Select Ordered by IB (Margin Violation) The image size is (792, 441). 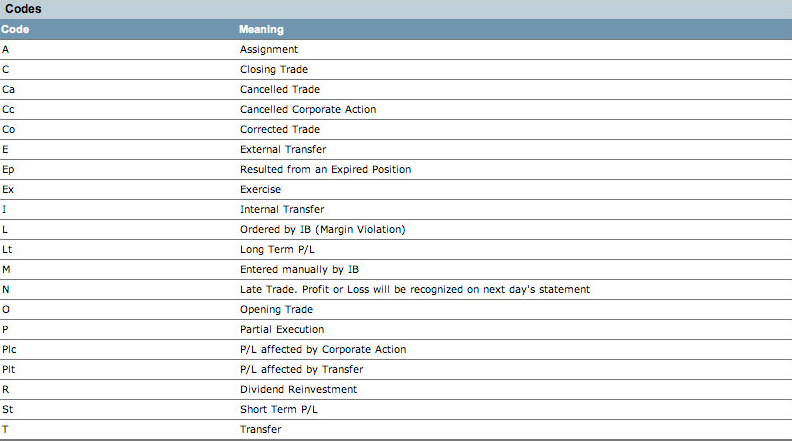322,229
